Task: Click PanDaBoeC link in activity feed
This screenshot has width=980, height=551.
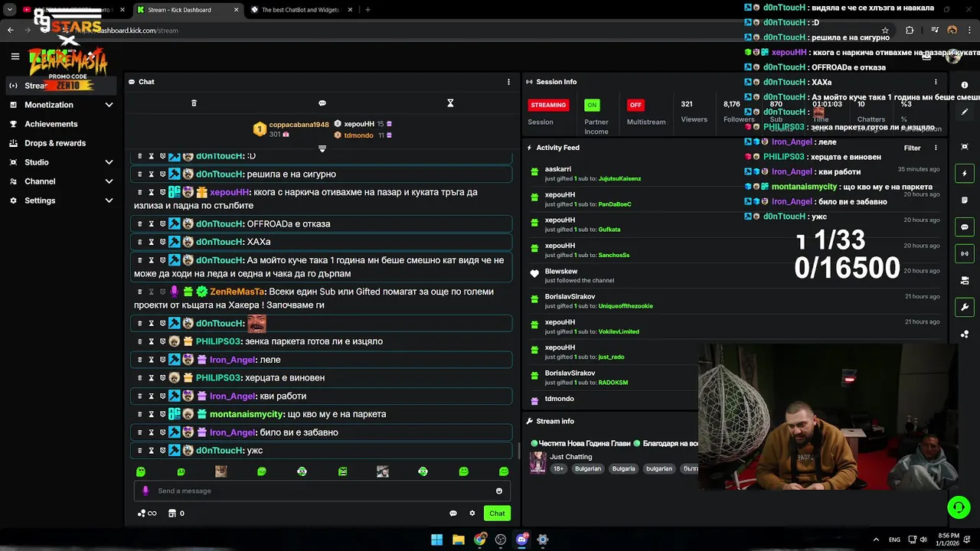Action: (x=615, y=204)
